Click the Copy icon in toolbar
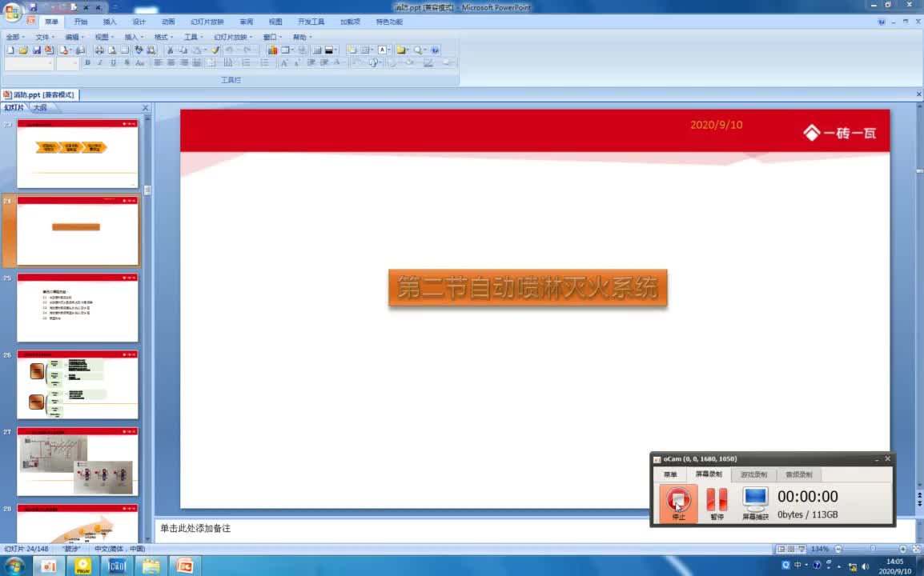 click(183, 50)
